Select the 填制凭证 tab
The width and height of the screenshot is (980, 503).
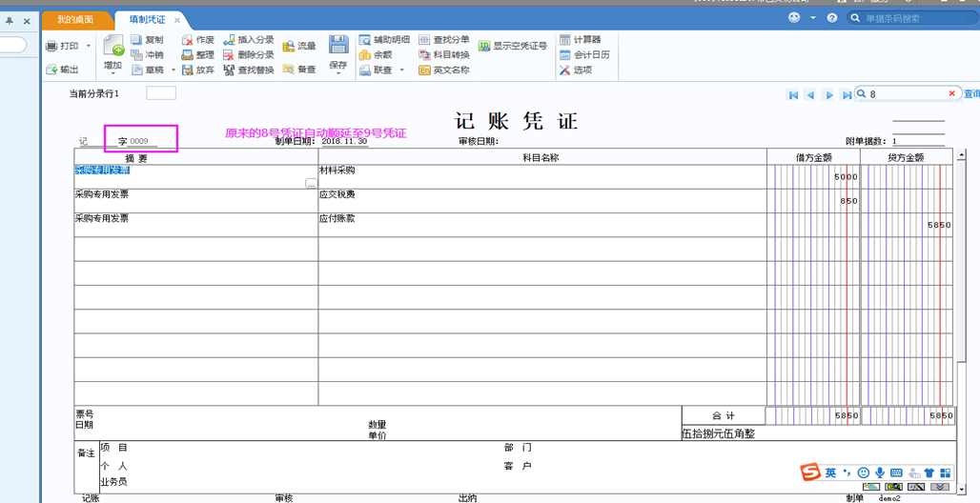click(148, 19)
